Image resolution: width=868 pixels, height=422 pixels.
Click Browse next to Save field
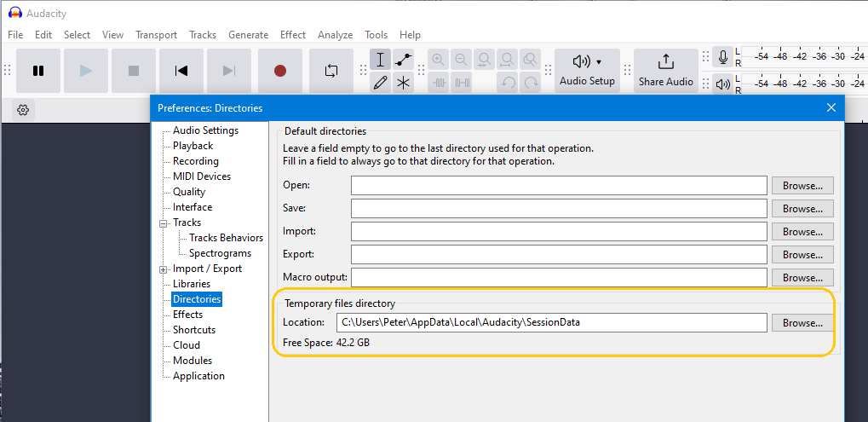pyautogui.click(x=802, y=209)
